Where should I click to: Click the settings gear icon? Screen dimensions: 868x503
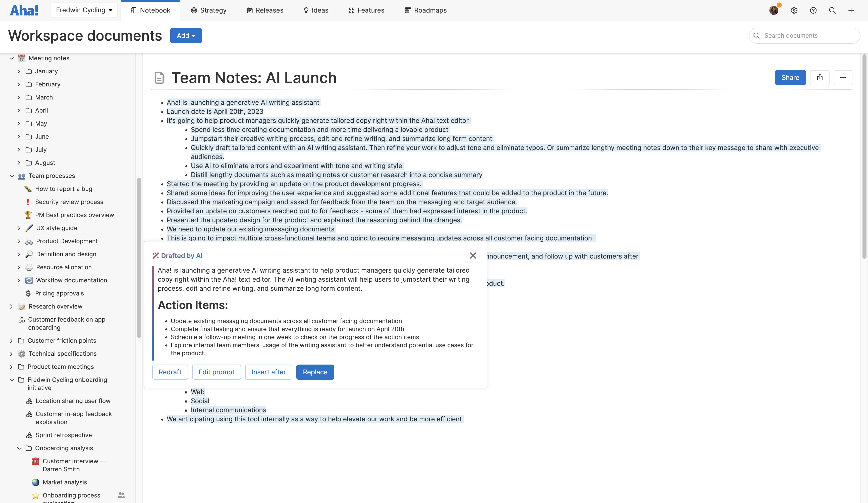tap(794, 10)
